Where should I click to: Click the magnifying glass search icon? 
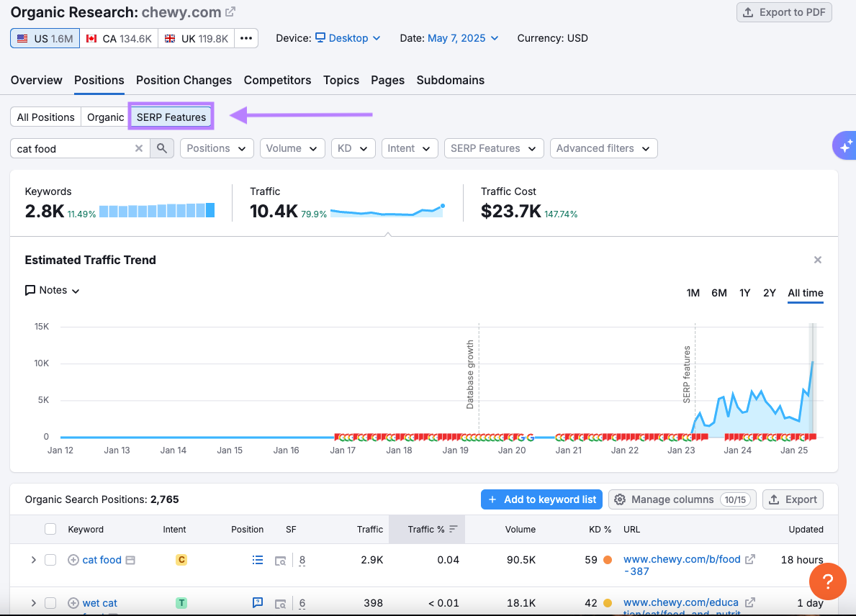(162, 148)
